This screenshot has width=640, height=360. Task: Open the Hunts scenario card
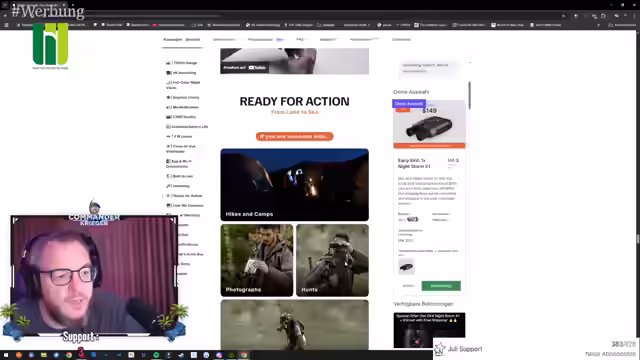(x=332, y=260)
